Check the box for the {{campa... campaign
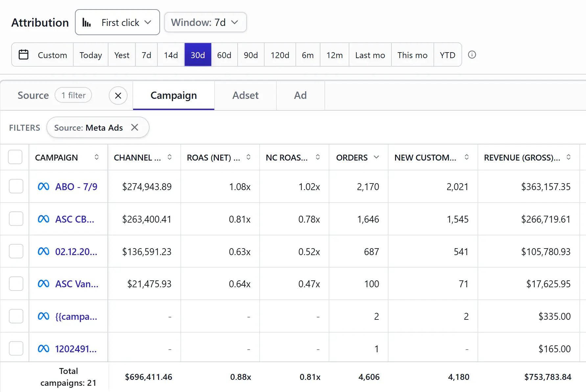The image size is (586, 392). [16, 316]
